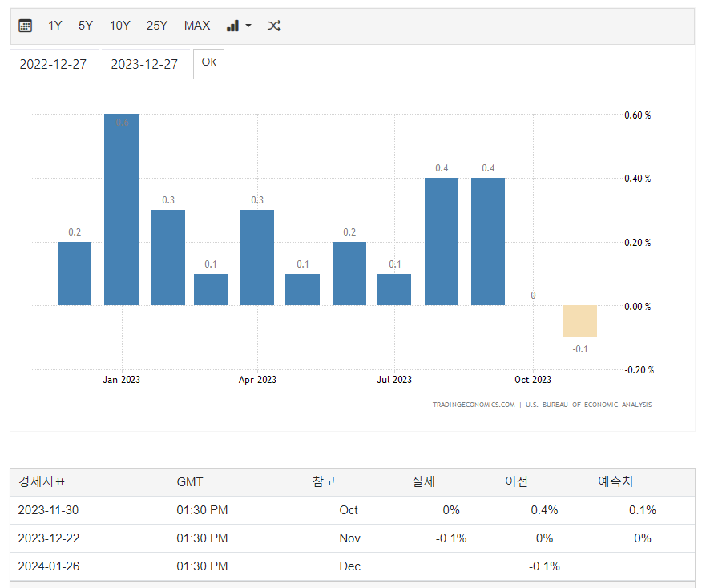
Task: Click the beige -0.1 forecast bar
Action: point(579,321)
